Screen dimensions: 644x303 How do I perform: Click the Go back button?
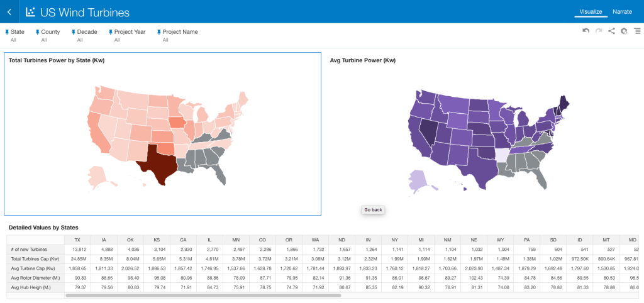[x=373, y=209]
